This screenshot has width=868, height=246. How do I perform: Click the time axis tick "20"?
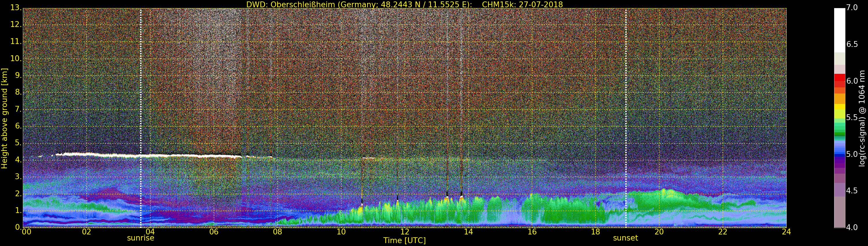point(659,232)
